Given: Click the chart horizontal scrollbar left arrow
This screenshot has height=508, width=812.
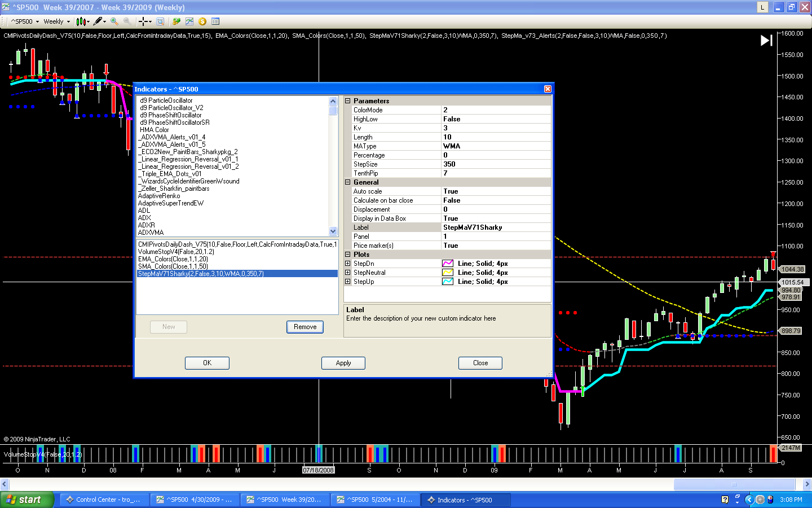Looking at the screenshot, I should point(5,484).
